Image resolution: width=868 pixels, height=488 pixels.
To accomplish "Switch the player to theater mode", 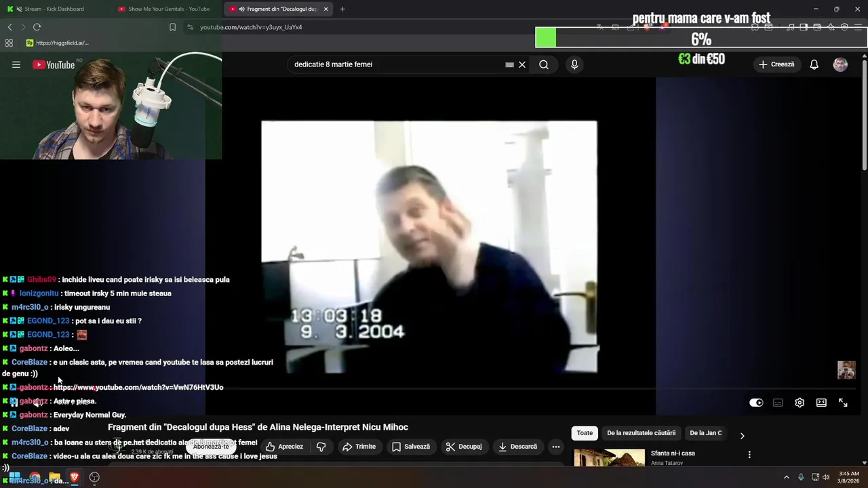I will (x=821, y=403).
